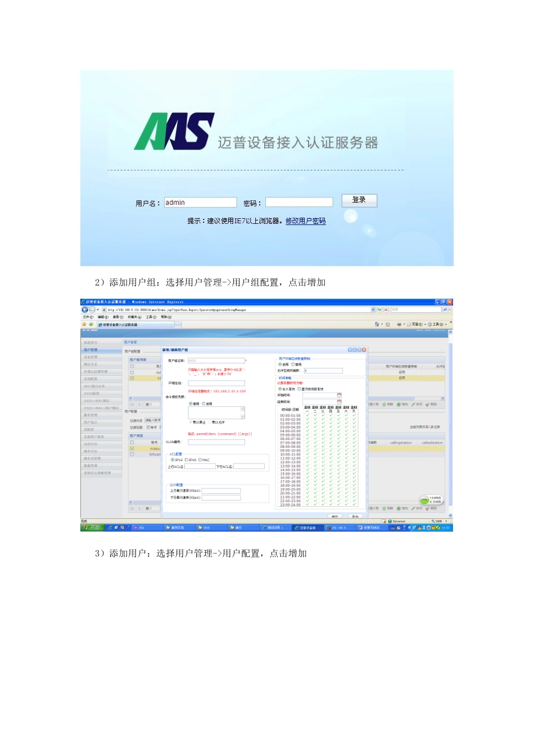The image size is (534, 756).
Task: Close the 新增/编辑用户组 dialog
Action: [364, 350]
